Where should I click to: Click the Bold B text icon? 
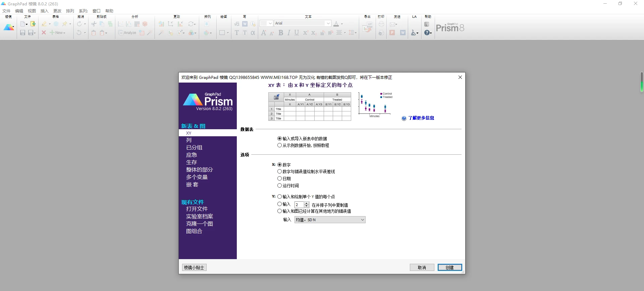(x=281, y=33)
